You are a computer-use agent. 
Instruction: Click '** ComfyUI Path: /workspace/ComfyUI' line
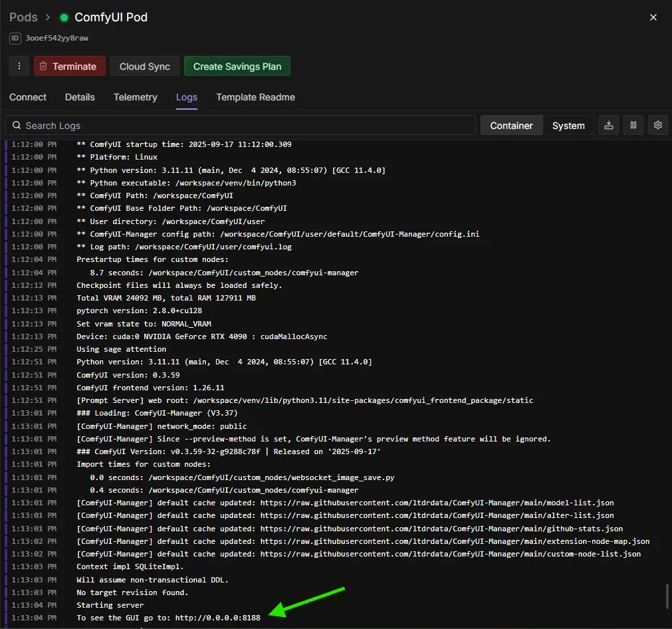pyautogui.click(x=155, y=195)
